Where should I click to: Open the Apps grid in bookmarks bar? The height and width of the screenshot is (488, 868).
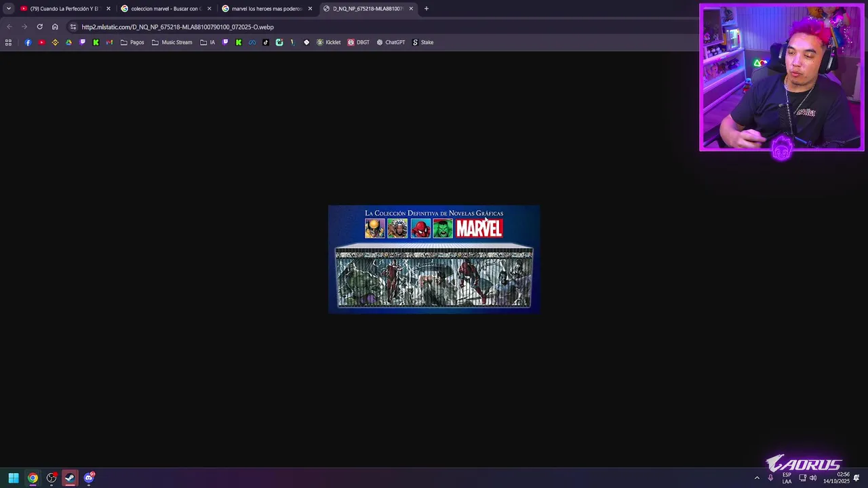(8, 42)
